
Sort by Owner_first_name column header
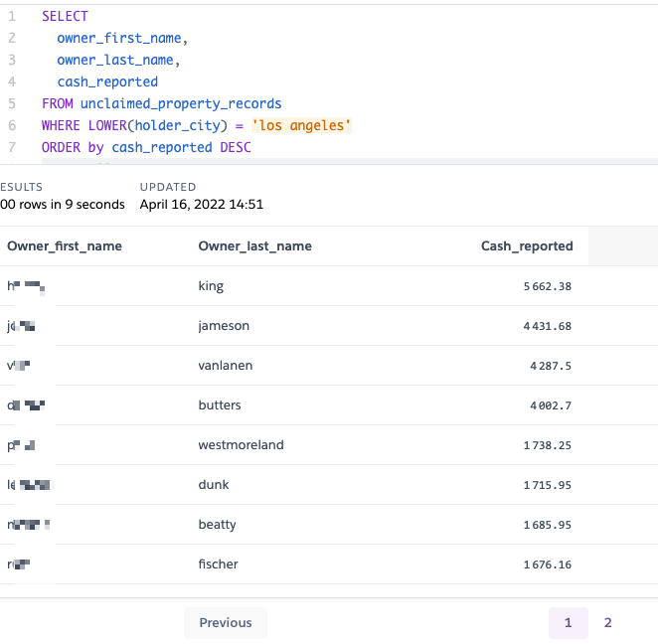coord(65,246)
